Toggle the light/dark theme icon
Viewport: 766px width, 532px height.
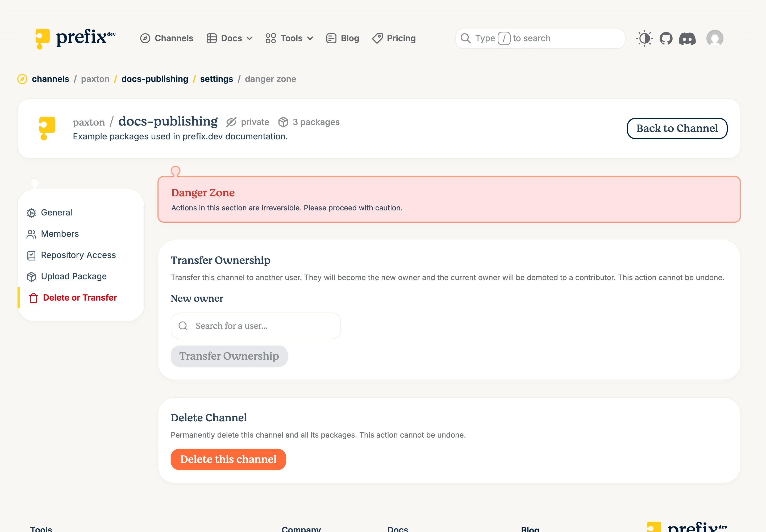[644, 38]
